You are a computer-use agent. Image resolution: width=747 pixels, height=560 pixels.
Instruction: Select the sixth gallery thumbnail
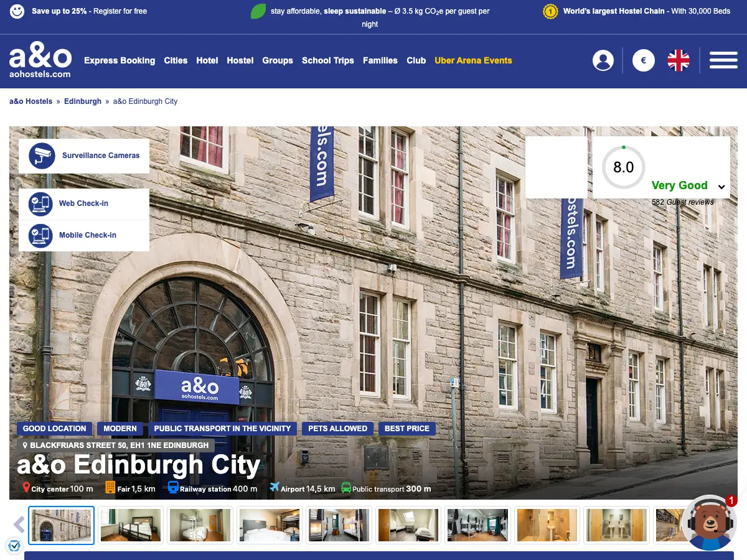409,525
